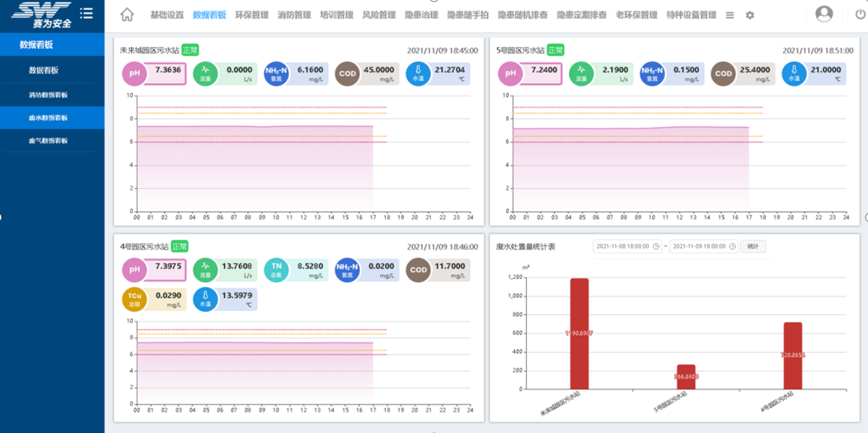This screenshot has height=433, width=868.
Task: Toggle the pH indicator for 5号园区污水站
Action: coord(510,73)
